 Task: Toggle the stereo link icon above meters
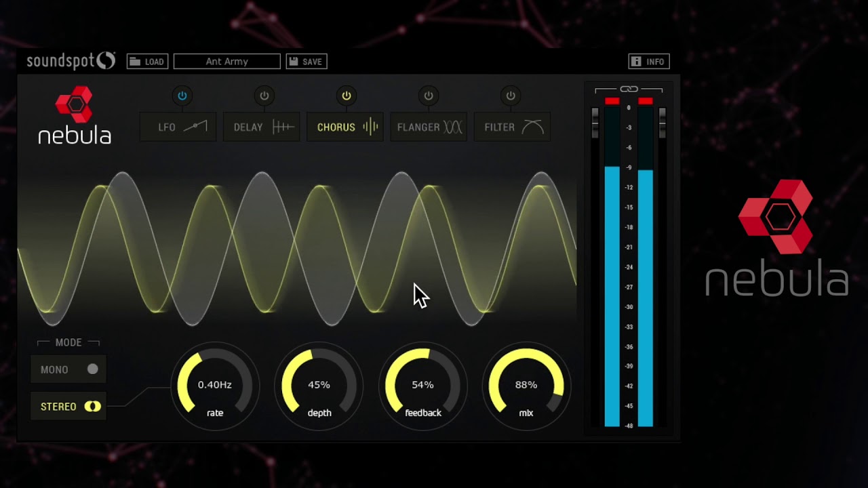point(629,89)
